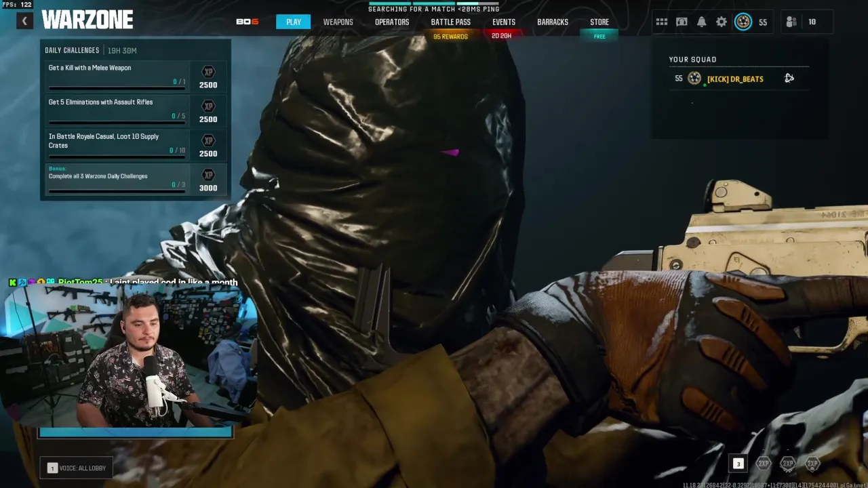The image size is (868, 488).
Task: Select [KICK] DR_BEATS squad member
Action: [735, 79]
